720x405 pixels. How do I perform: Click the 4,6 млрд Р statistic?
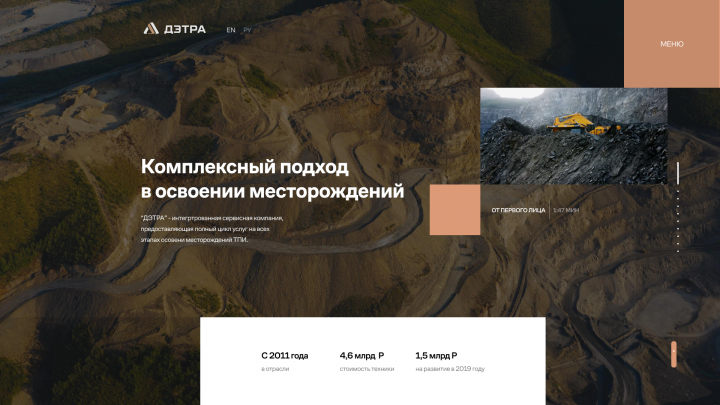click(x=362, y=355)
